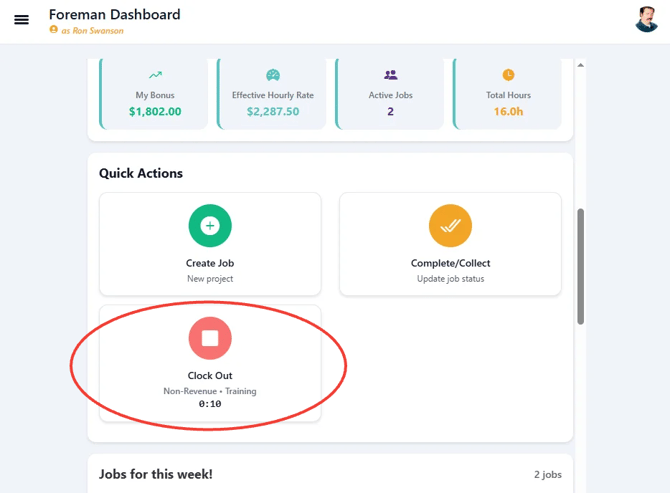Click the Active Jobs people icon
Screen dimensions: 670x493
pyautogui.click(x=391, y=75)
